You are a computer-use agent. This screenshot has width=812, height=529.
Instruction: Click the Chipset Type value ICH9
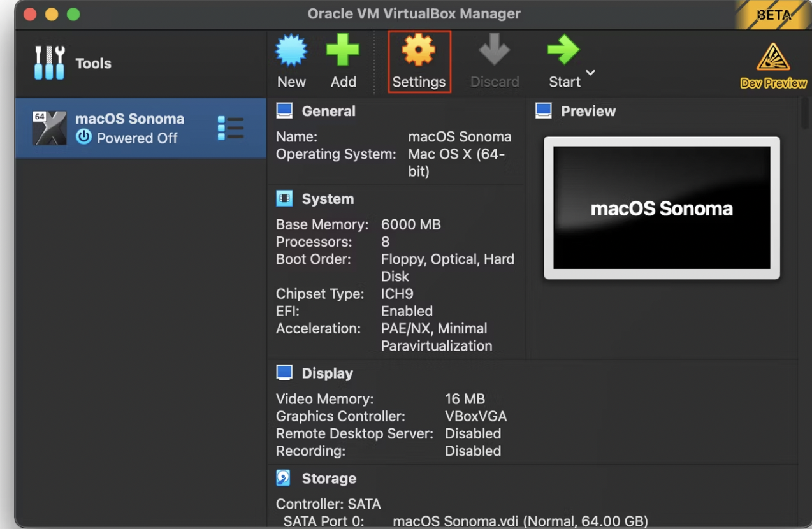(397, 294)
